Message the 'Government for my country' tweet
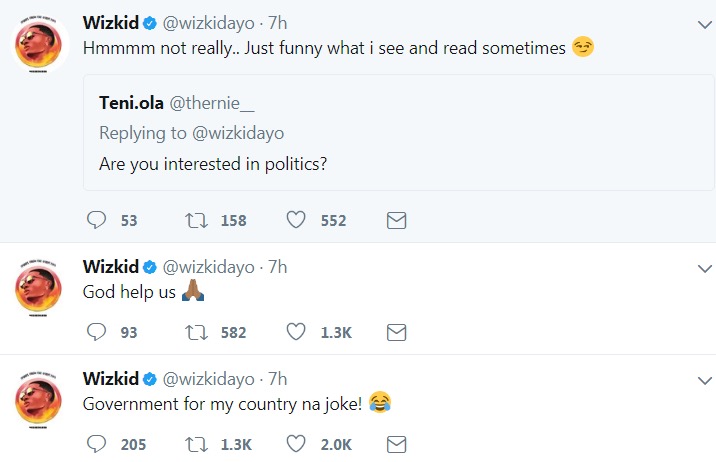The width and height of the screenshot is (716, 462). click(x=396, y=443)
